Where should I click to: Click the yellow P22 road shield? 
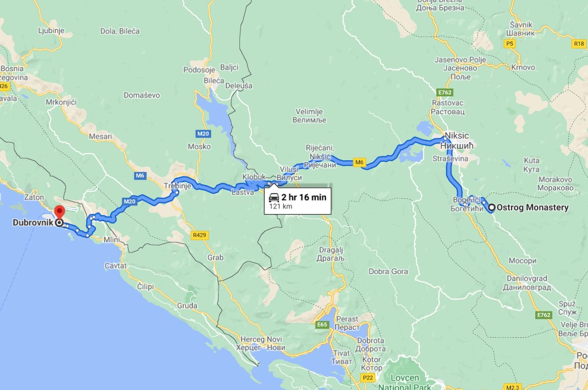click(x=367, y=378)
